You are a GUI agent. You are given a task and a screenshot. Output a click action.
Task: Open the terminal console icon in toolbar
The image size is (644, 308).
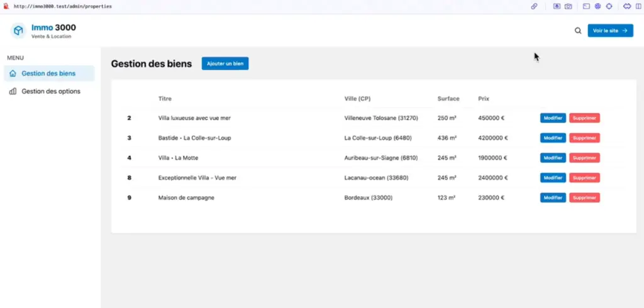[x=587, y=6]
